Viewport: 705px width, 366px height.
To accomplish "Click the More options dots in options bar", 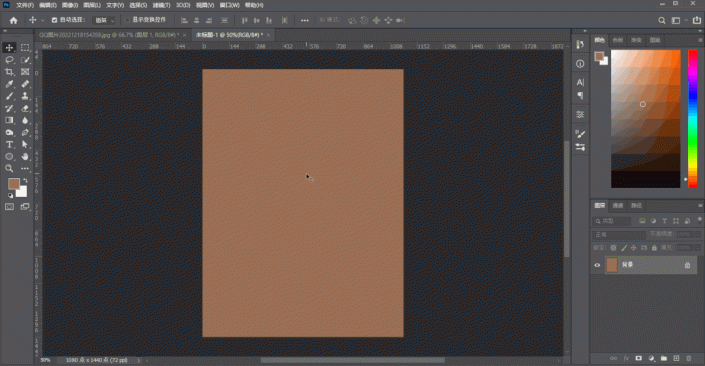I will pos(305,20).
